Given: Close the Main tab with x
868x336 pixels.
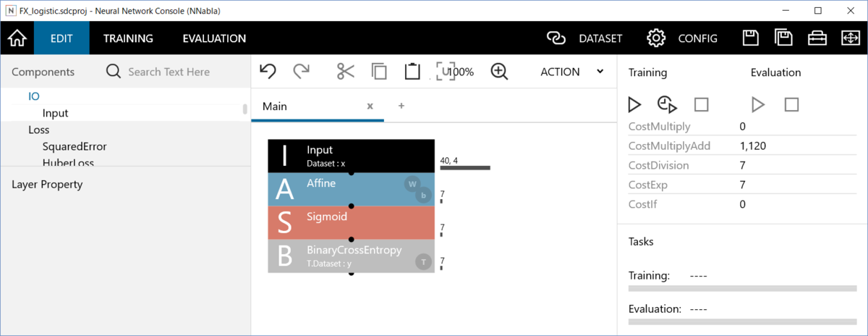Looking at the screenshot, I should (370, 106).
